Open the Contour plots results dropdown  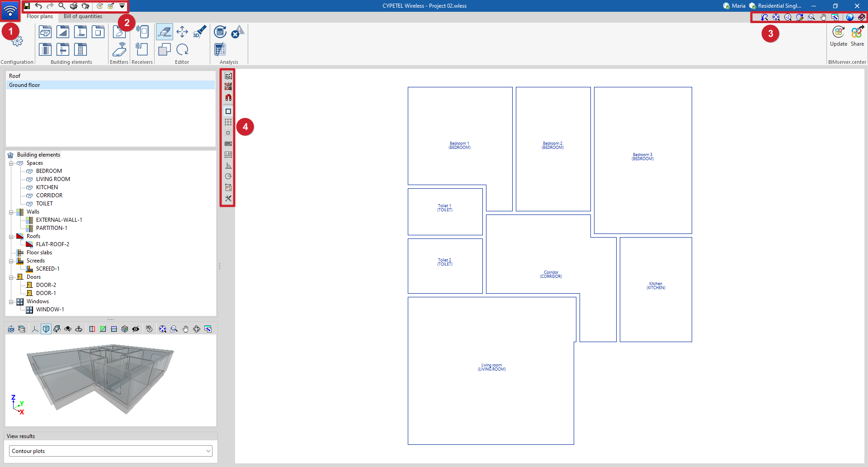pyautogui.click(x=111, y=451)
